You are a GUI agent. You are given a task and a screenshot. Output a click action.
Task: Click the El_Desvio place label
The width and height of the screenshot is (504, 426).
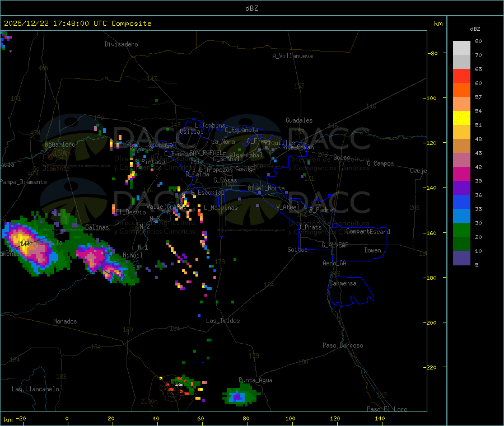point(130,212)
